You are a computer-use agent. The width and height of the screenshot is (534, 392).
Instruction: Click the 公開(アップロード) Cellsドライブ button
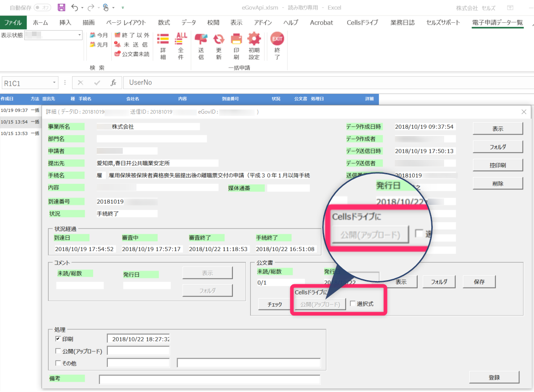point(320,304)
